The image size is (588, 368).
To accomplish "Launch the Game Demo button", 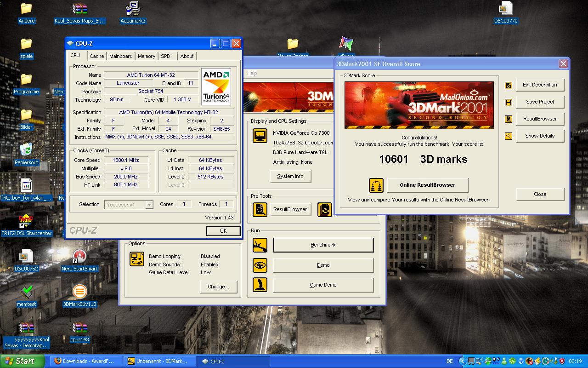I will [323, 285].
